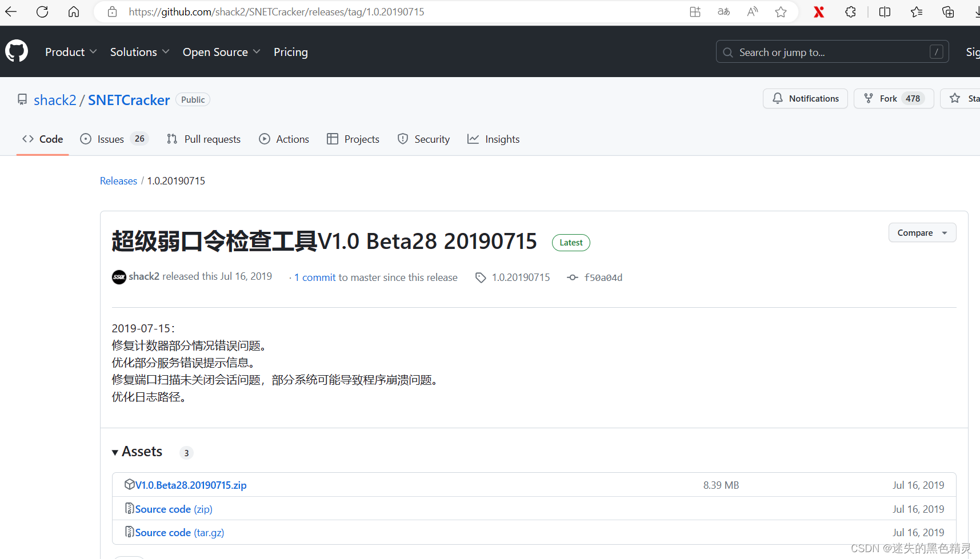Open the red X extension icon

click(x=819, y=12)
